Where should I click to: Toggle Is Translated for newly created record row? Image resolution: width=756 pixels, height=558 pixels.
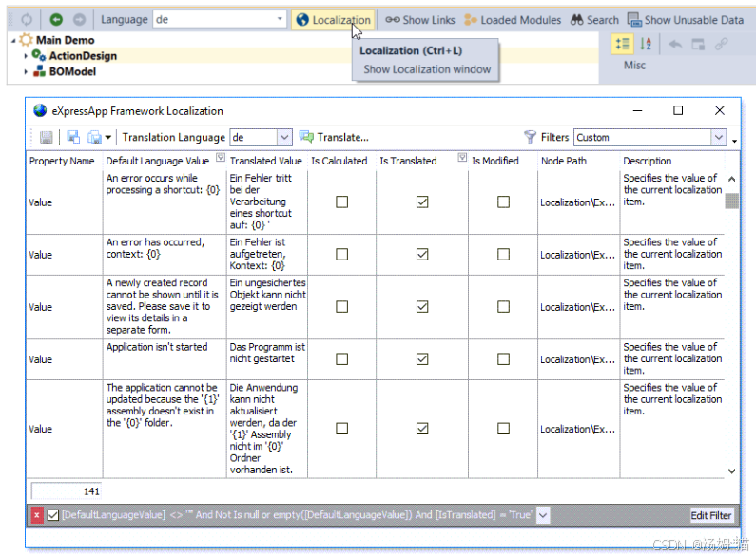422,307
